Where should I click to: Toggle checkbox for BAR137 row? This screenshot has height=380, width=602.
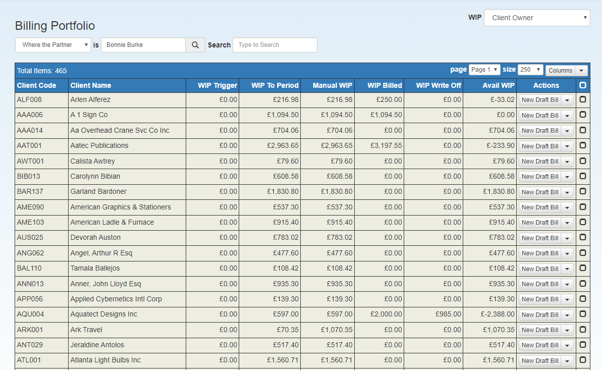(x=582, y=192)
